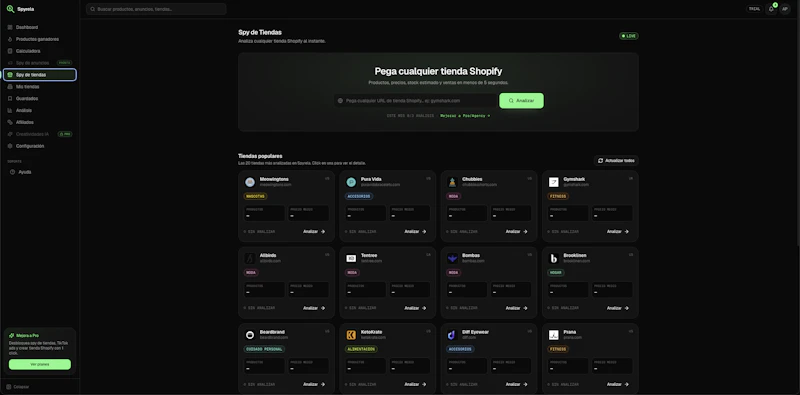The width and height of the screenshot is (800, 395).
Task: Click Analizar on the Pura Vida card
Action: coord(415,232)
